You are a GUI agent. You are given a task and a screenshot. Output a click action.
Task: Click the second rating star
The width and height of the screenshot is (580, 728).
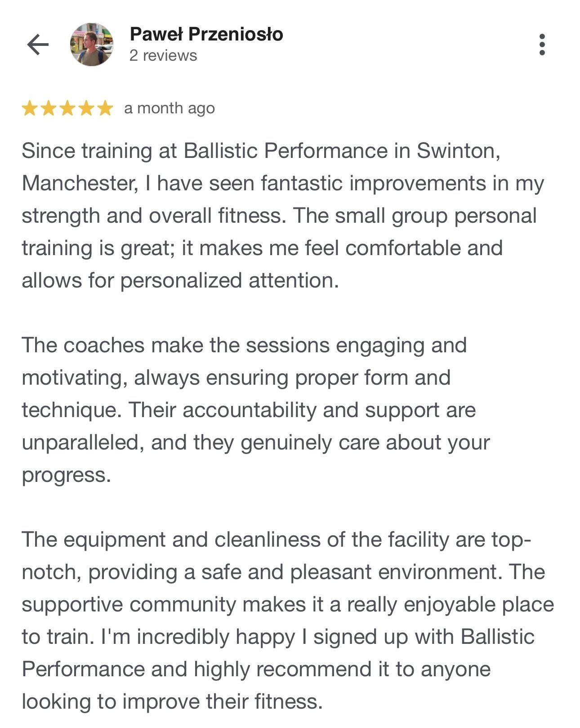coord(49,108)
